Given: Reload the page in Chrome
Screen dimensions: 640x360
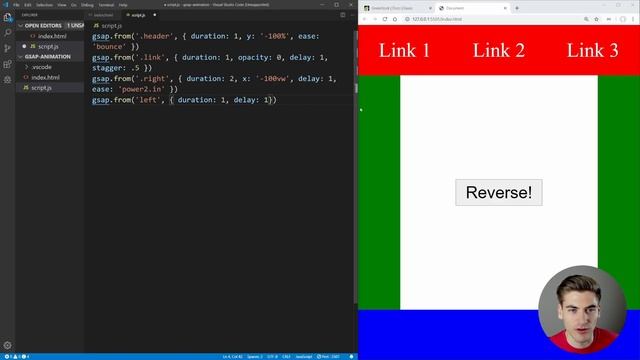Looking at the screenshot, I should [x=384, y=19].
